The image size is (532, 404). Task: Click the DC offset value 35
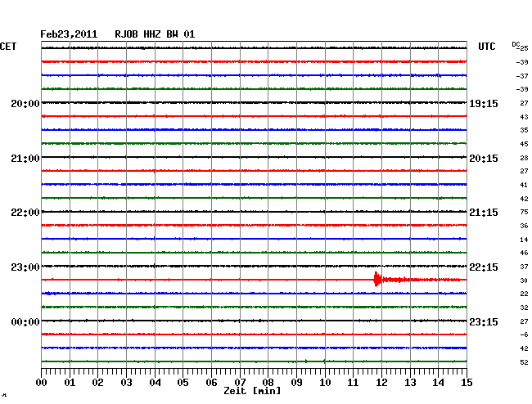coord(524,130)
